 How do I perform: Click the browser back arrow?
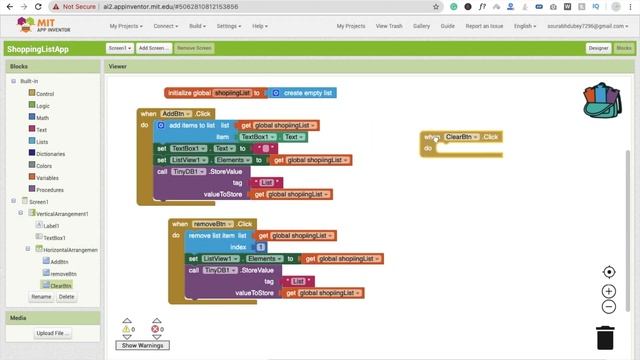coord(10,7)
